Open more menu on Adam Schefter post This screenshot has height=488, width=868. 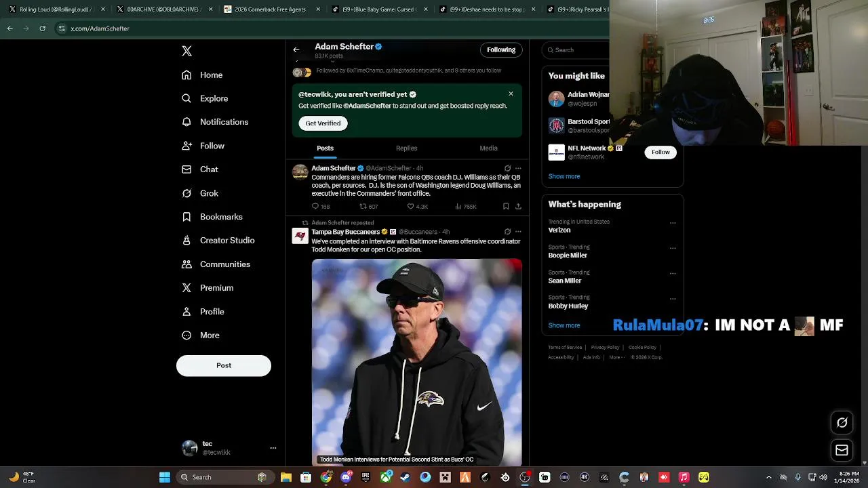coord(518,168)
